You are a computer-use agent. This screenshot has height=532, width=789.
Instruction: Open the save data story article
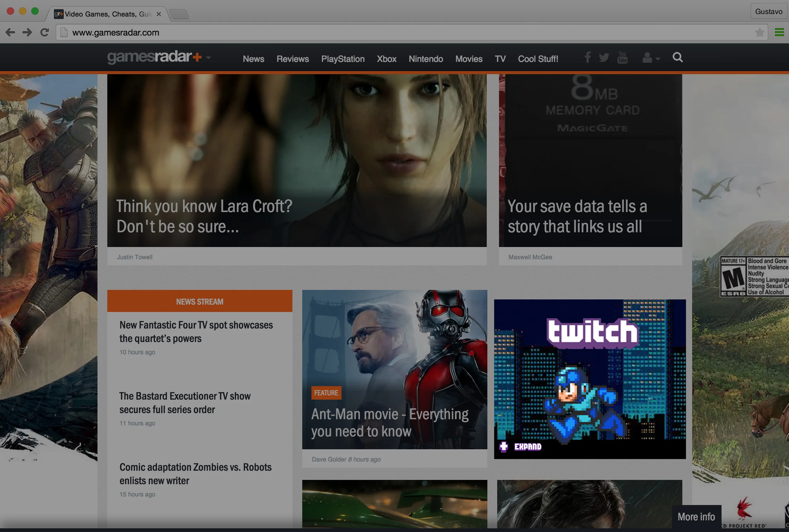pyautogui.click(x=577, y=216)
